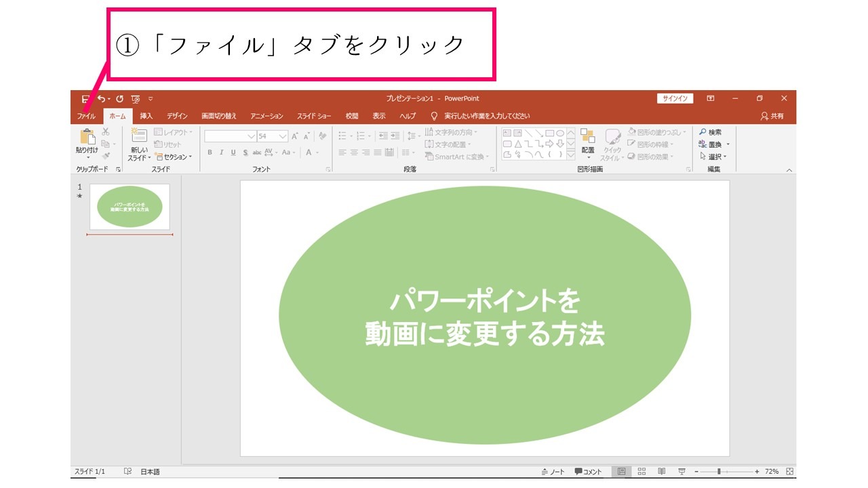Expand the font size 54 combo box

[x=283, y=136]
